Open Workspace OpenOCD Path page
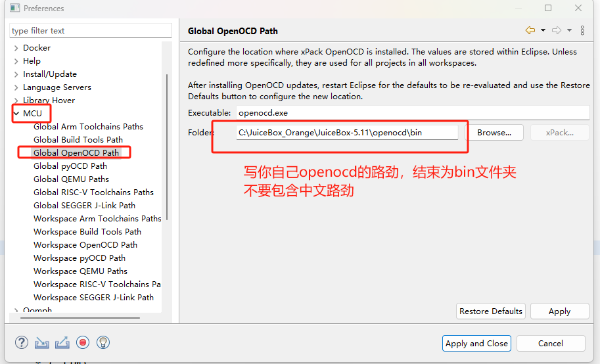 (85, 245)
